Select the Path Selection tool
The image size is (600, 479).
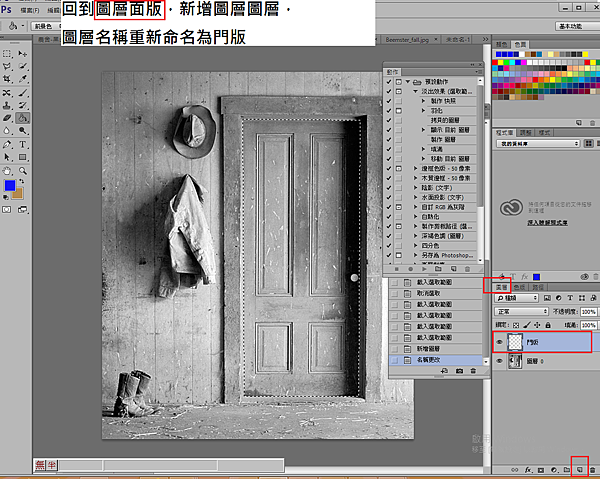pos(7,157)
